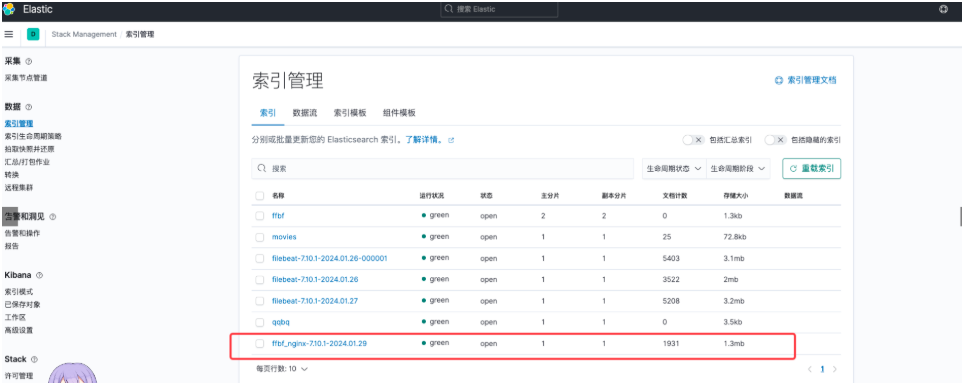Image resolution: width=962 pixels, height=383 pixels.
Task: Go to previous page arrow
Action: click(810, 369)
